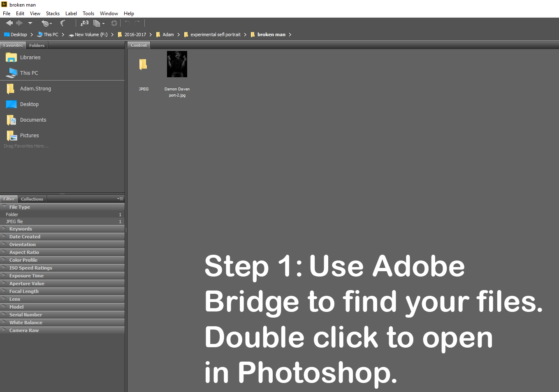Toggle the JPEG file filter

pyautogui.click(x=14, y=221)
